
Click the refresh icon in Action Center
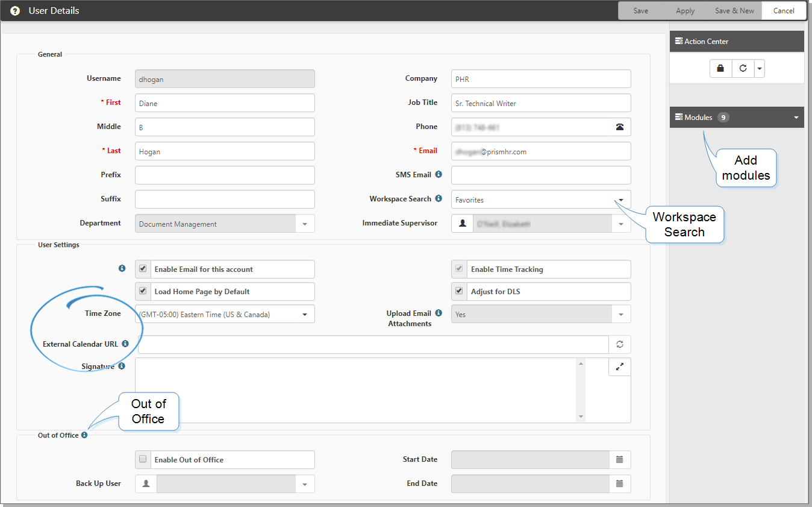[x=743, y=69]
